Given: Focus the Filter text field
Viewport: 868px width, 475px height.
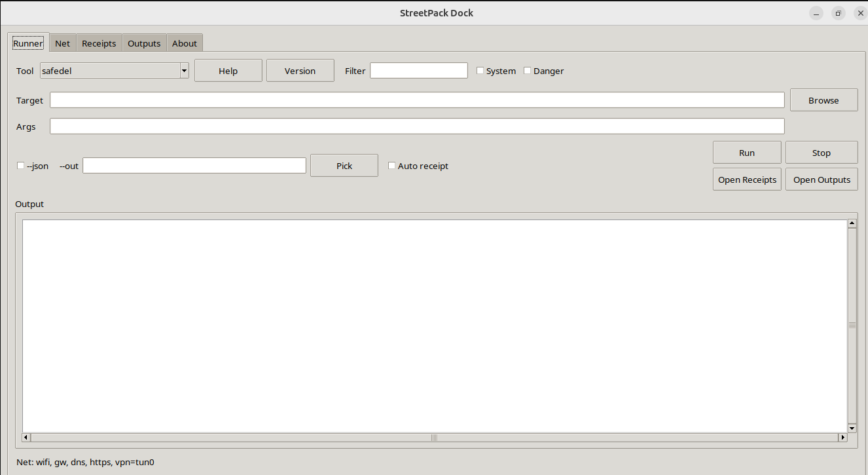Looking at the screenshot, I should (x=419, y=71).
